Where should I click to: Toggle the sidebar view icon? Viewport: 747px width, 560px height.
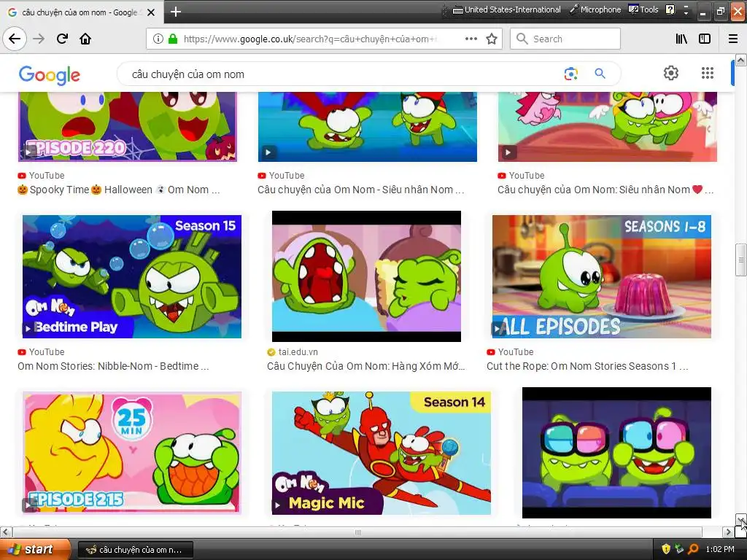point(705,39)
